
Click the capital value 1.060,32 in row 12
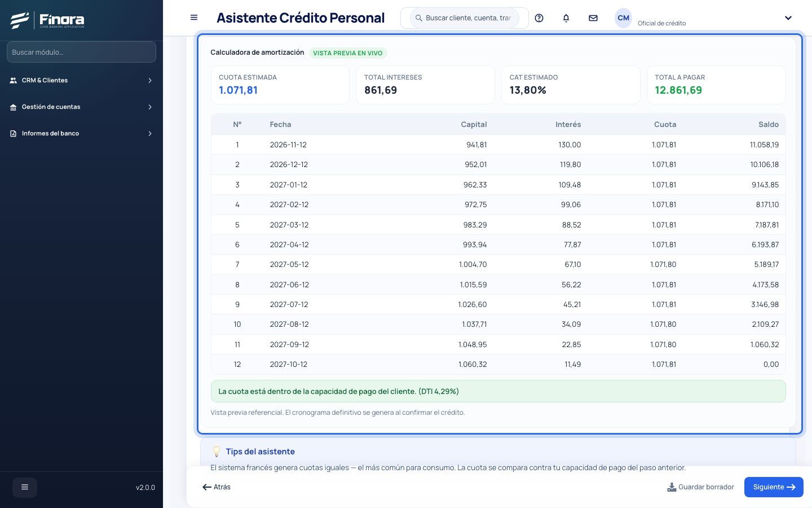[x=473, y=365]
